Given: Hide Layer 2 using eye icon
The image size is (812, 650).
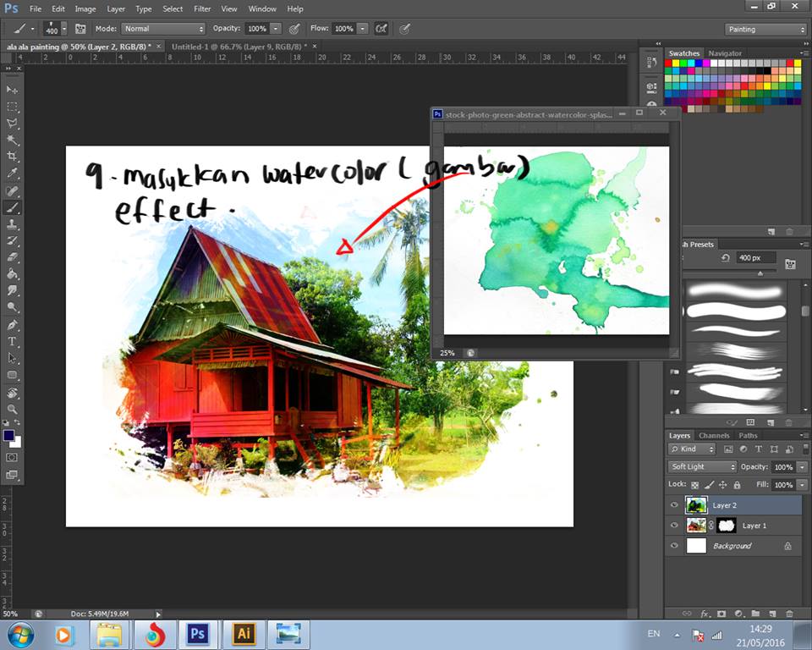Looking at the screenshot, I should tap(674, 505).
